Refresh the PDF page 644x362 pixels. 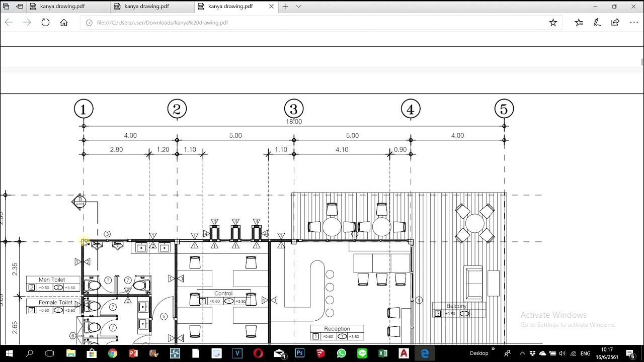coord(45,23)
